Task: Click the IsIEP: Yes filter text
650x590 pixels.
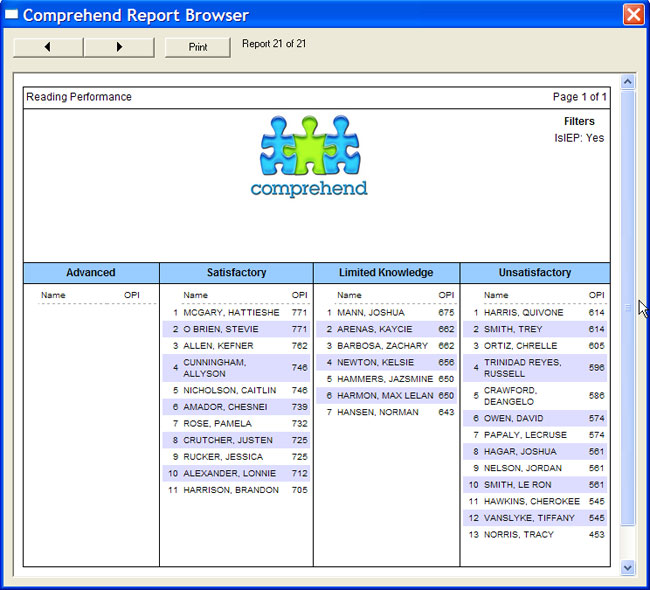Action: (579, 138)
